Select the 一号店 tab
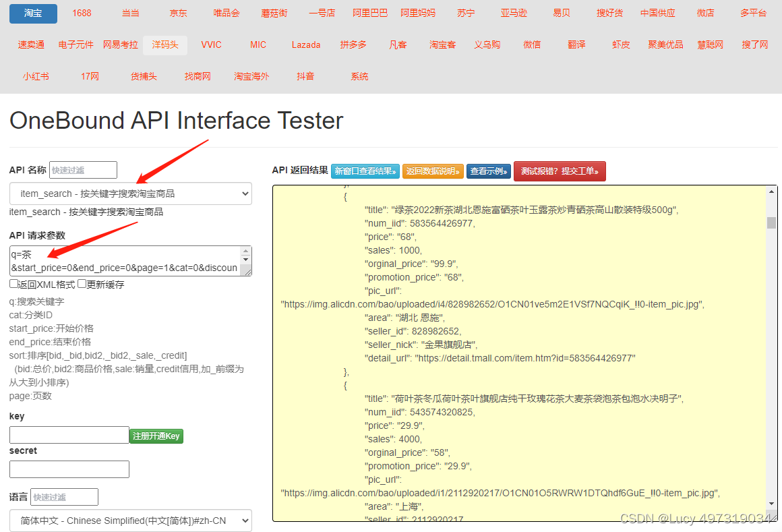782x532 pixels. [x=322, y=13]
